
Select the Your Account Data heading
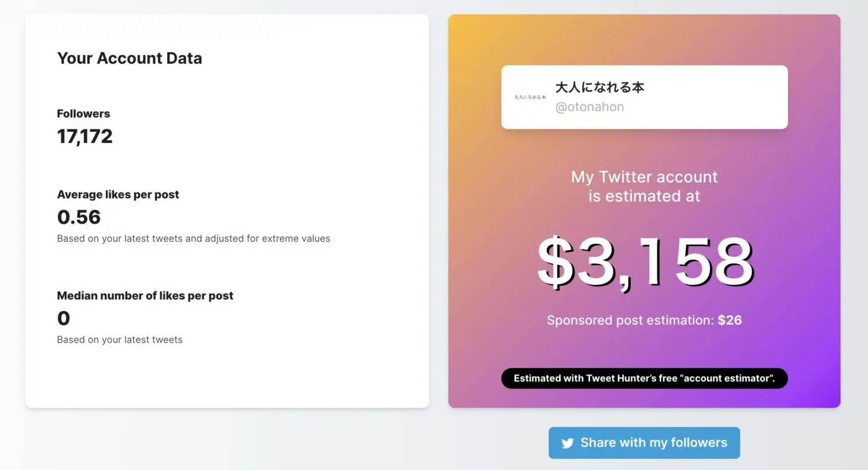[129, 58]
